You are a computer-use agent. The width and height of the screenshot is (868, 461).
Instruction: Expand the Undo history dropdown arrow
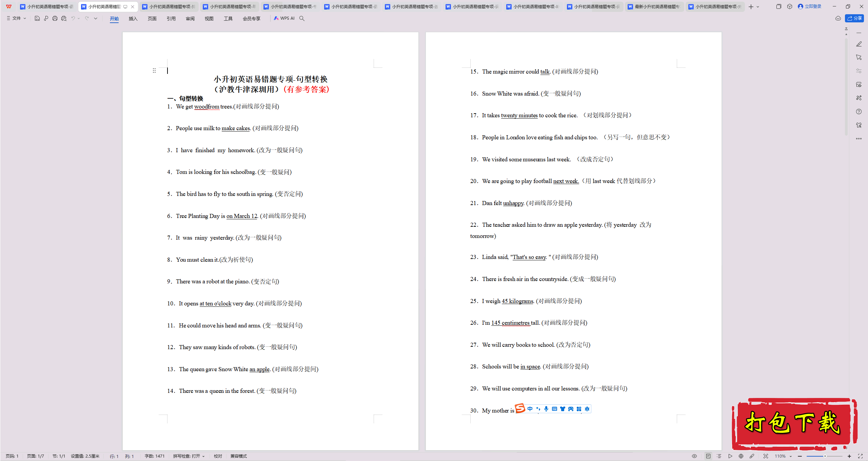click(79, 18)
